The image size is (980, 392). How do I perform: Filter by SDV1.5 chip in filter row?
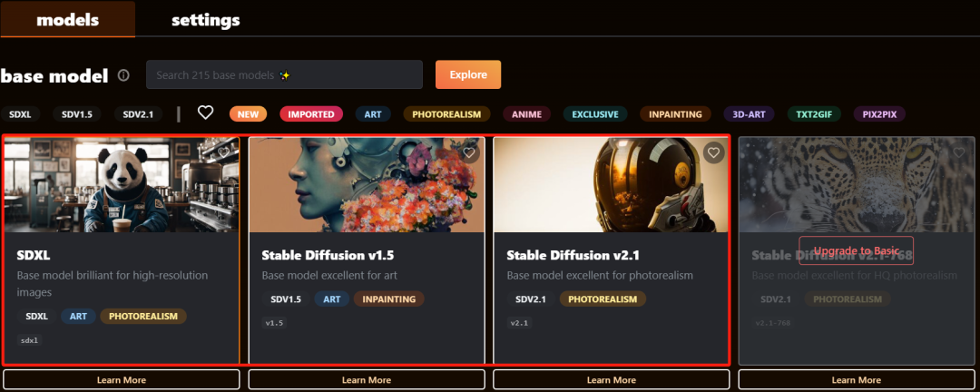[77, 114]
